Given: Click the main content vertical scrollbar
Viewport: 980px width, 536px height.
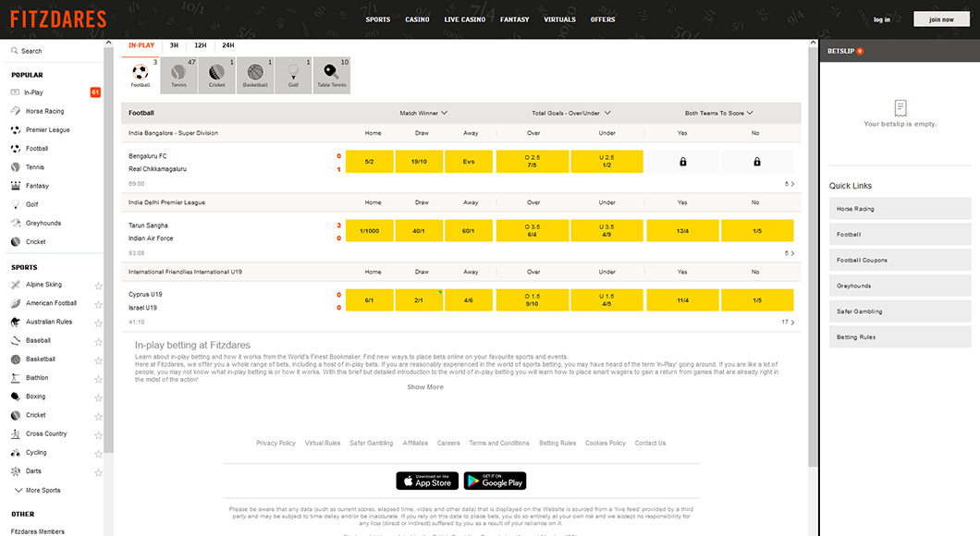Looking at the screenshot, I should (814, 256).
